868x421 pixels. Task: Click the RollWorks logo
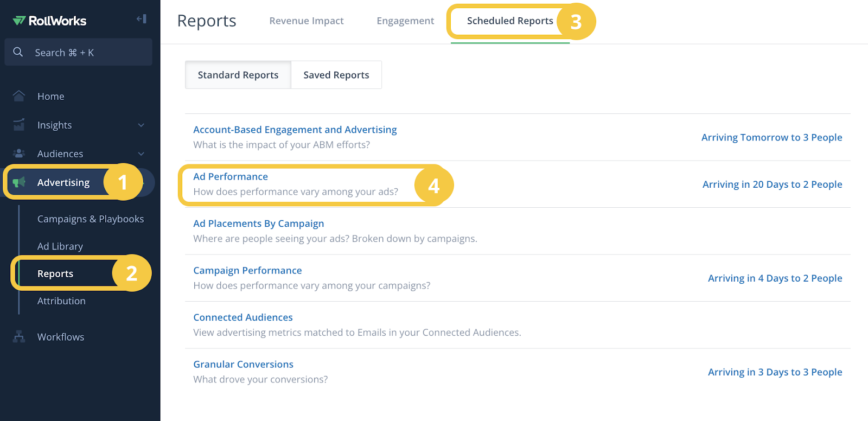coord(49,21)
